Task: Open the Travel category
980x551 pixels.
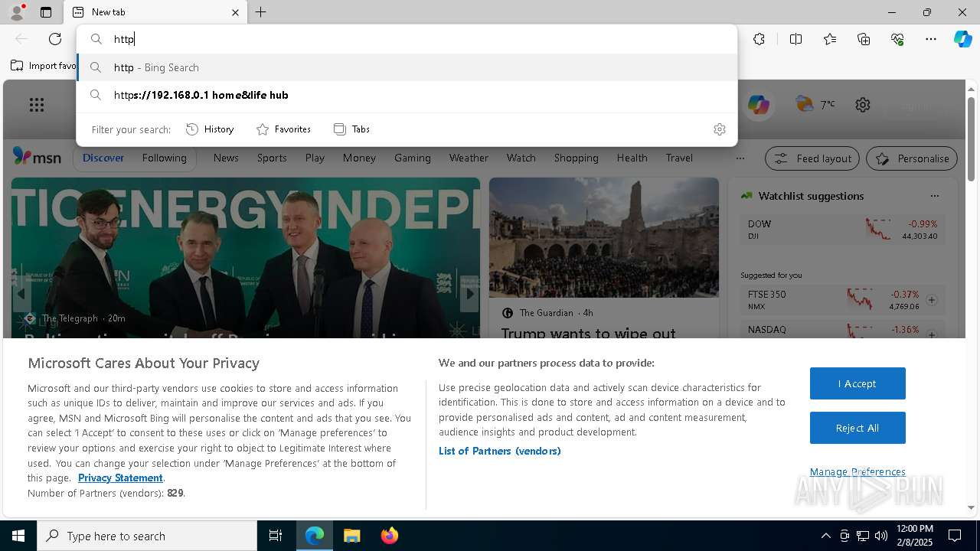Action: [x=679, y=158]
